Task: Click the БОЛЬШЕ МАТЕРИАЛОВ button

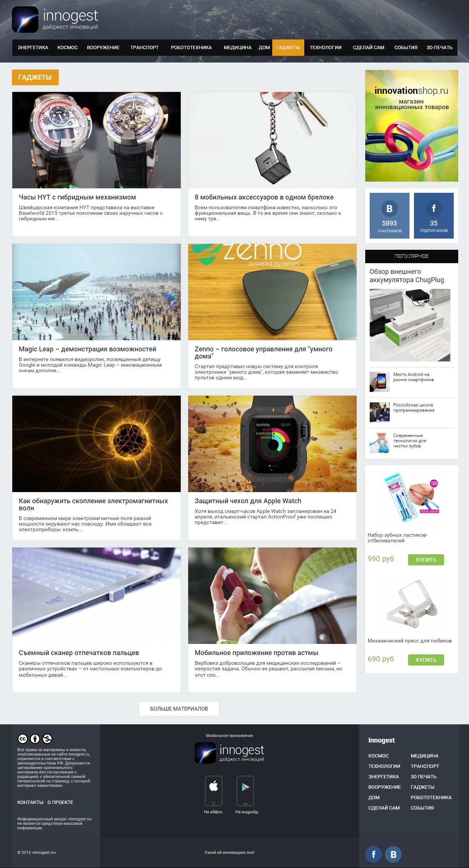Action: click(179, 709)
